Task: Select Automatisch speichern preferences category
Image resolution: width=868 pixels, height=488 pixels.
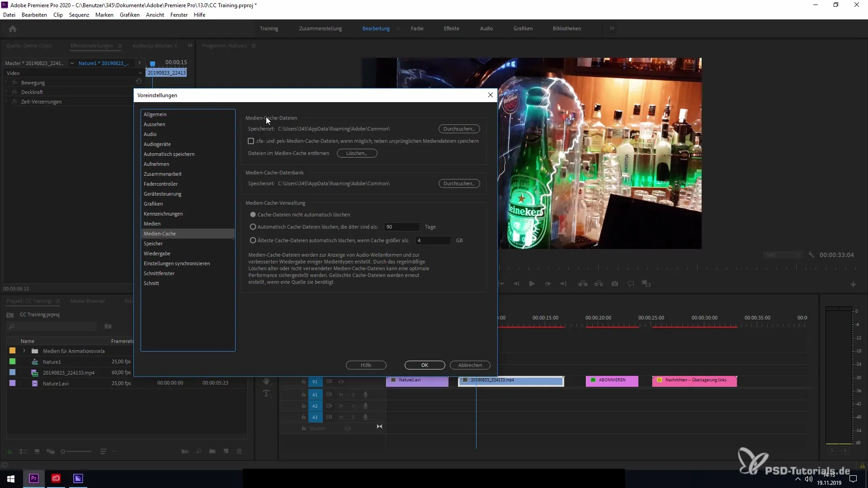Action: pyautogui.click(x=188, y=154)
